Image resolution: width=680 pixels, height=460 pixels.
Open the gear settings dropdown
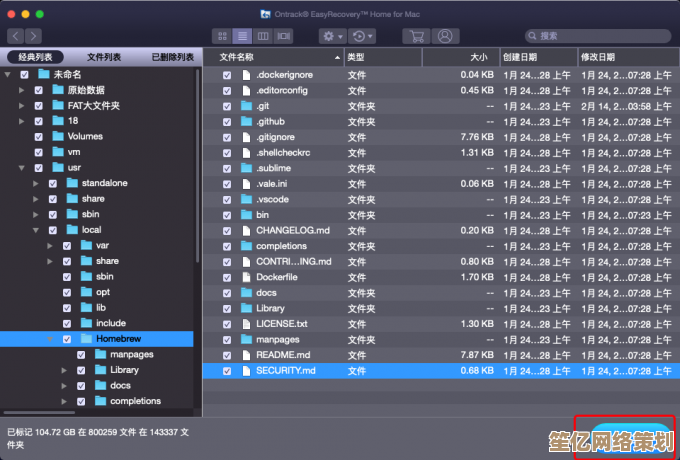point(331,36)
